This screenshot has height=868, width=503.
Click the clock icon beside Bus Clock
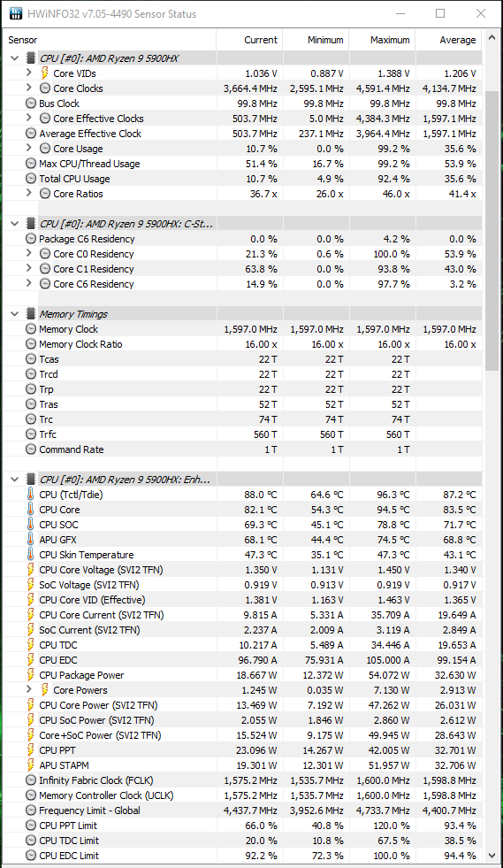tap(31, 103)
